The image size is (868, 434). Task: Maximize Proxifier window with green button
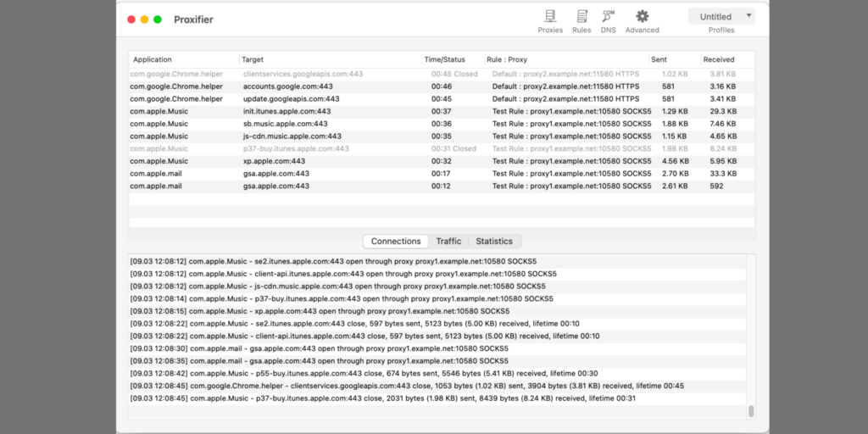158,19
